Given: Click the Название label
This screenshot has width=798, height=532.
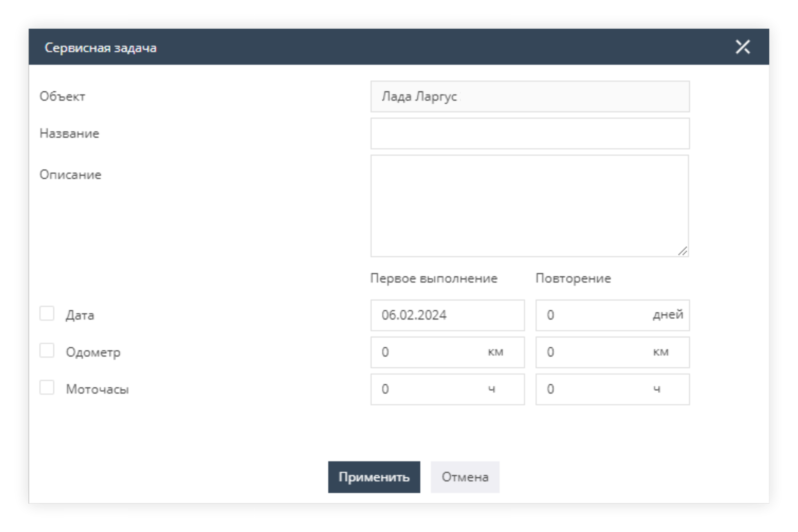Looking at the screenshot, I should (x=69, y=134).
